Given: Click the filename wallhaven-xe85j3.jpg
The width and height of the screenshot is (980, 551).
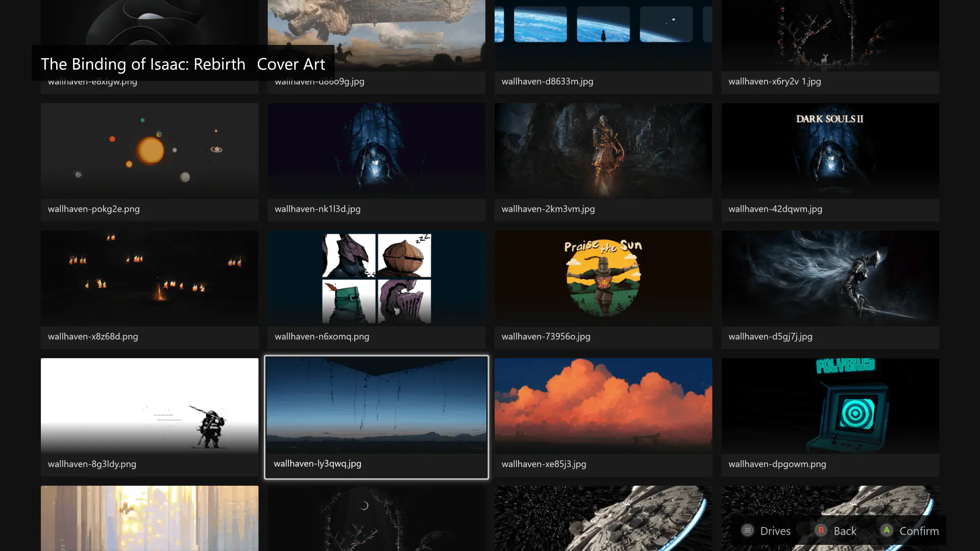Looking at the screenshot, I should [x=544, y=464].
